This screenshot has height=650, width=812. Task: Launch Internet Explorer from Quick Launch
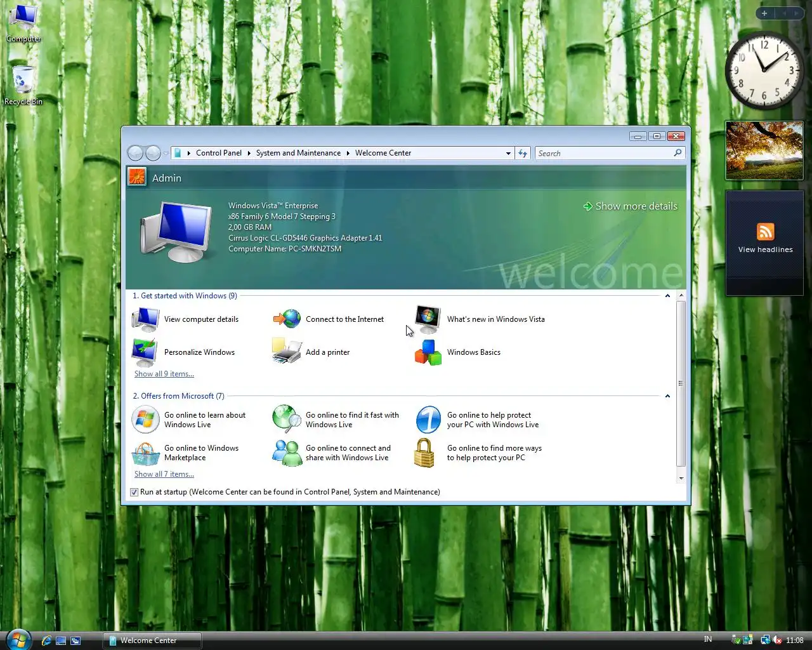click(46, 640)
